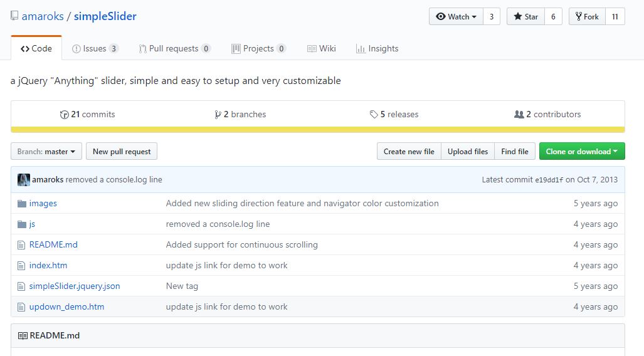The width and height of the screenshot is (644, 356).
Task: Click the index.htm file icon
Action: [x=21, y=266]
